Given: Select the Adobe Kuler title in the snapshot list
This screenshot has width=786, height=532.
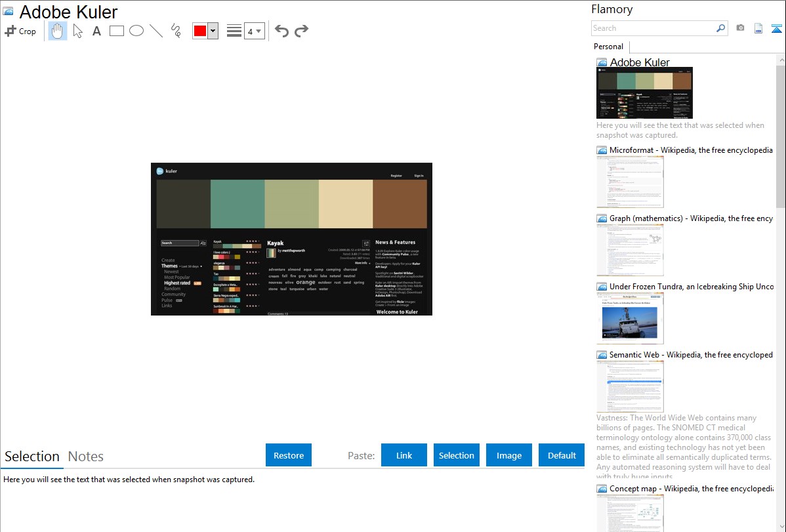Looking at the screenshot, I should click(640, 62).
